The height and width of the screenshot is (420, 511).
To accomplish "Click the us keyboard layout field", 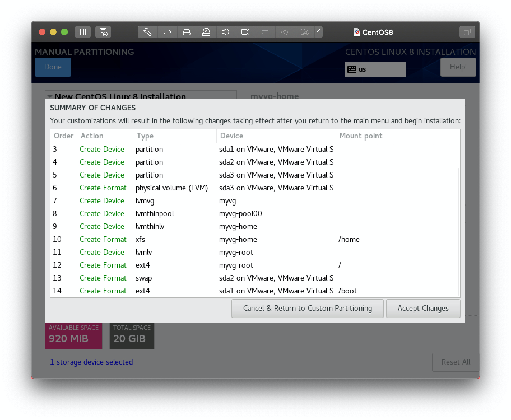I will [x=375, y=69].
